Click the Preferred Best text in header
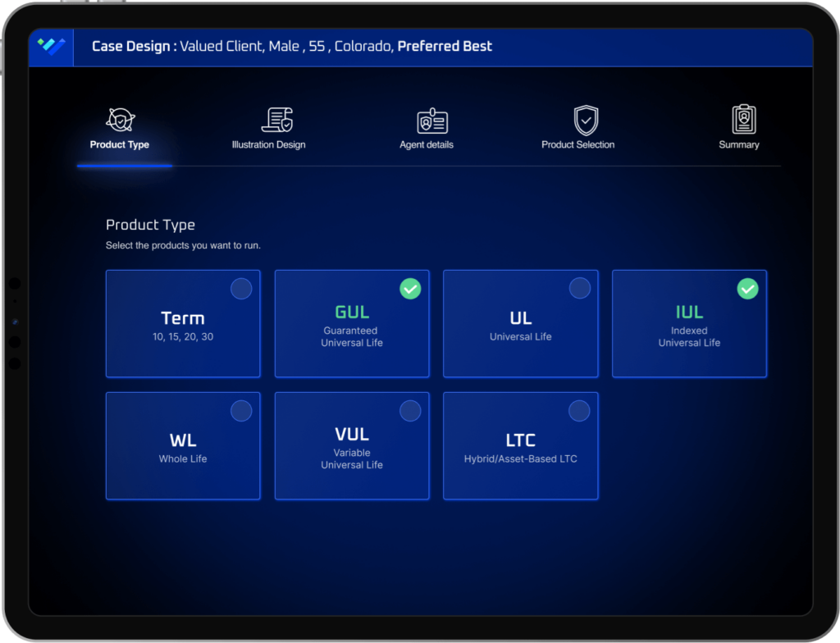Screen dimensions: 840x643 [445, 46]
